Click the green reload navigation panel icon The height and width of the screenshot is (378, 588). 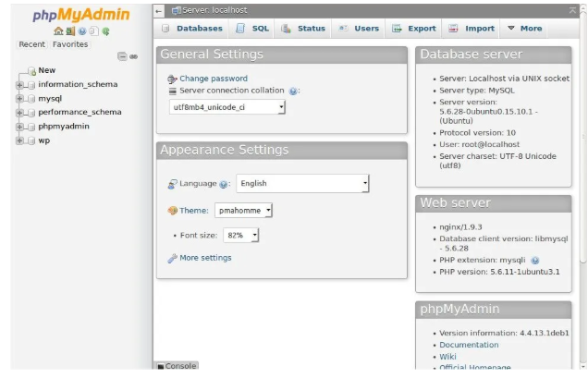[106, 30]
